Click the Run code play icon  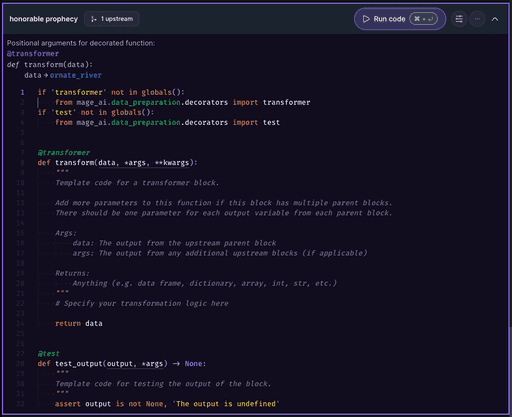366,19
